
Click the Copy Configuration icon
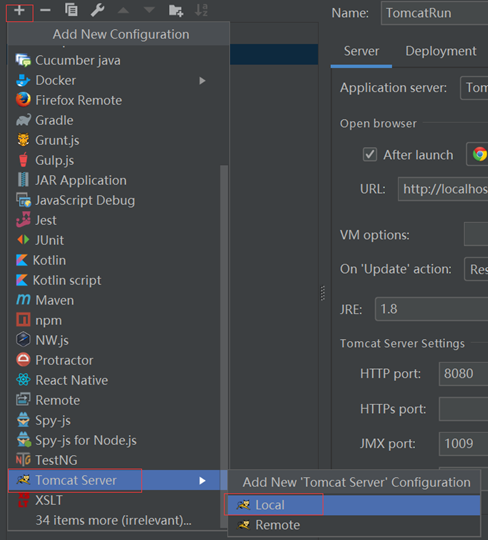point(71,10)
